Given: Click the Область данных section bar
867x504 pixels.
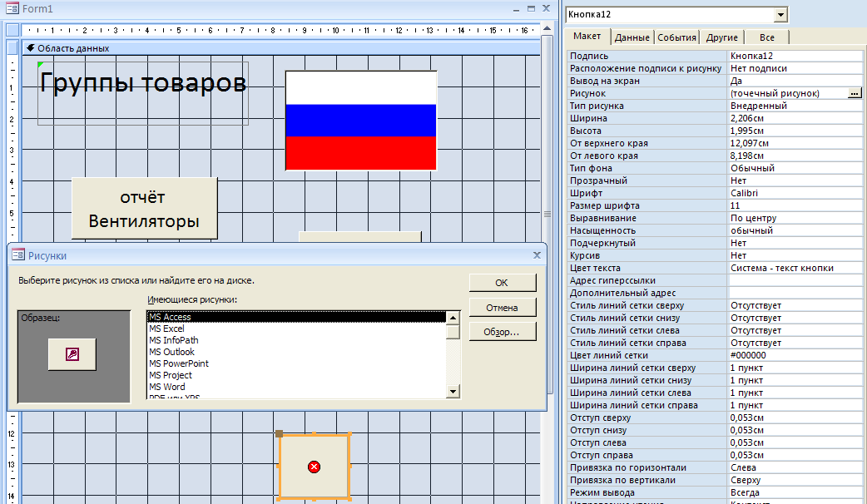Looking at the screenshot, I should (281, 48).
